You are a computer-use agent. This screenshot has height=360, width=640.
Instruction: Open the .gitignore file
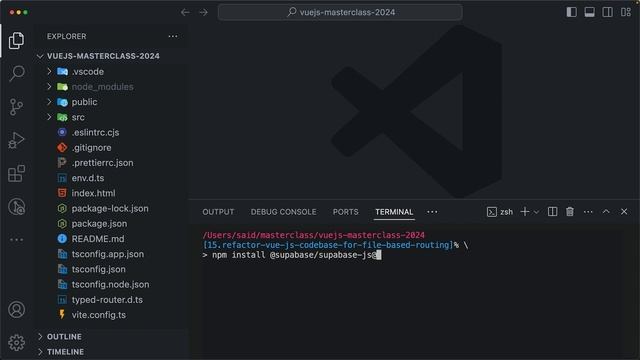[x=91, y=147]
